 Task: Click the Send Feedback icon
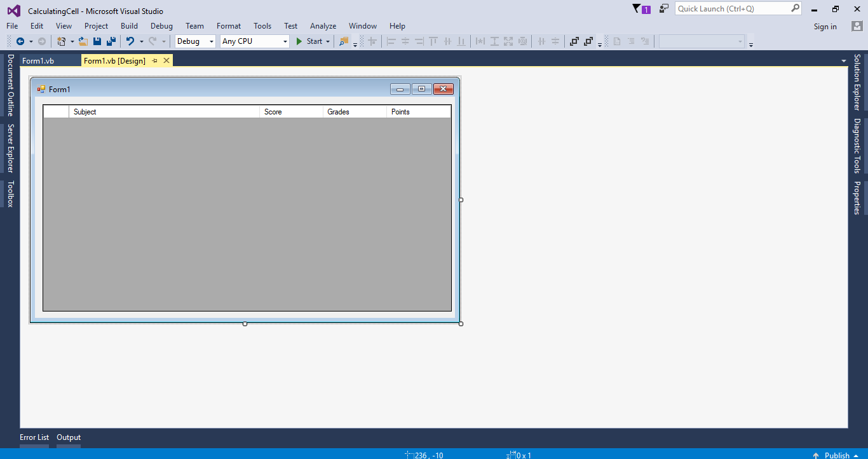tap(664, 9)
